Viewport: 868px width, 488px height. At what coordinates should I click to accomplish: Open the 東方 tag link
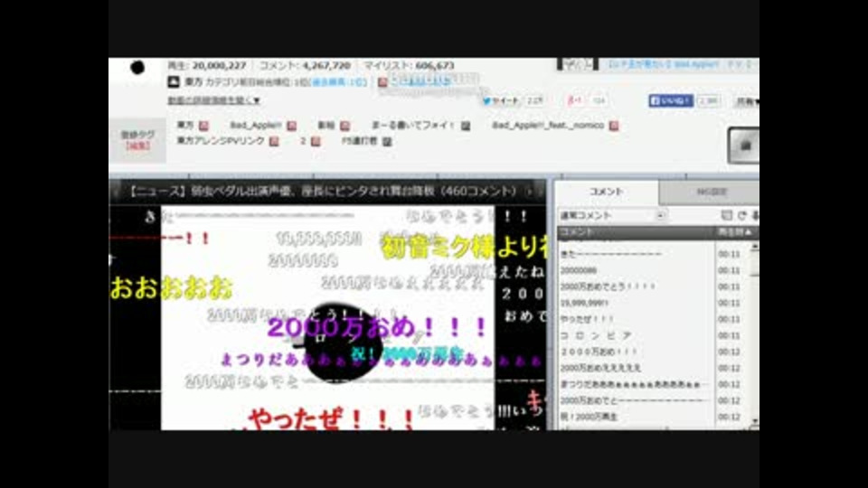(185, 126)
